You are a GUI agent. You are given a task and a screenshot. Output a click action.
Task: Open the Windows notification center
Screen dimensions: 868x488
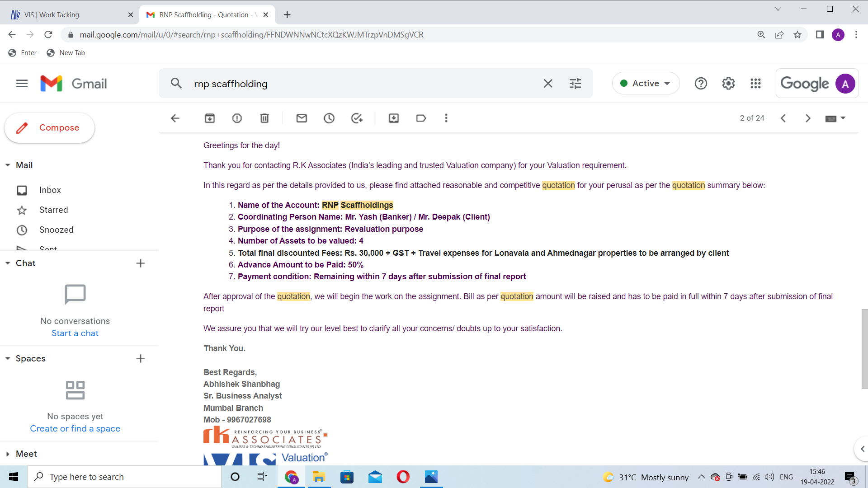tap(850, 477)
